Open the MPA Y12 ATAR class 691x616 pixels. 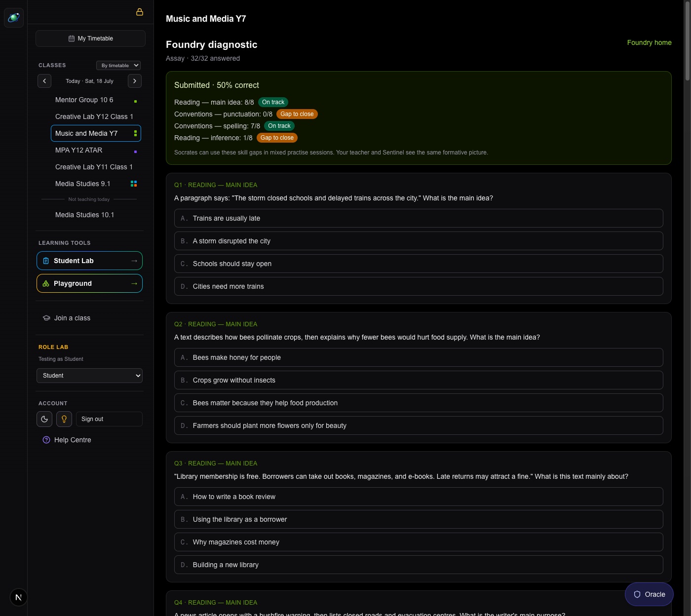pyautogui.click(x=79, y=150)
